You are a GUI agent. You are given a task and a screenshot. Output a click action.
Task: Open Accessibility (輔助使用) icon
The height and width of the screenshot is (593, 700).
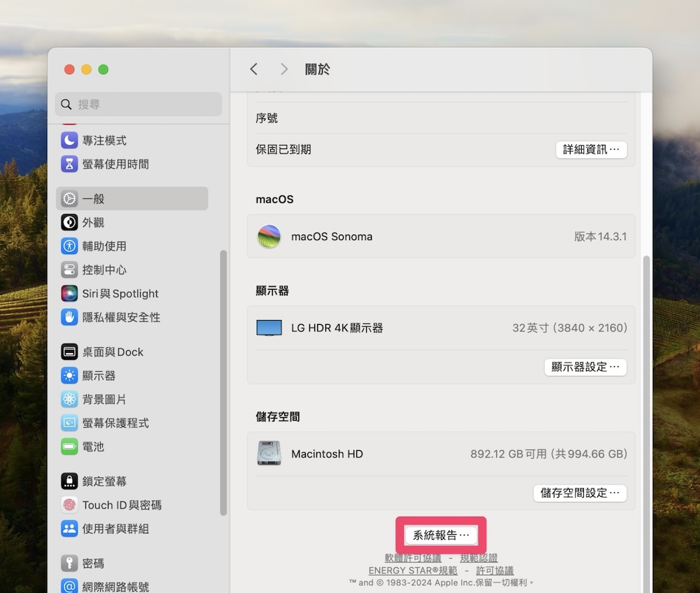pyautogui.click(x=69, y=246)
